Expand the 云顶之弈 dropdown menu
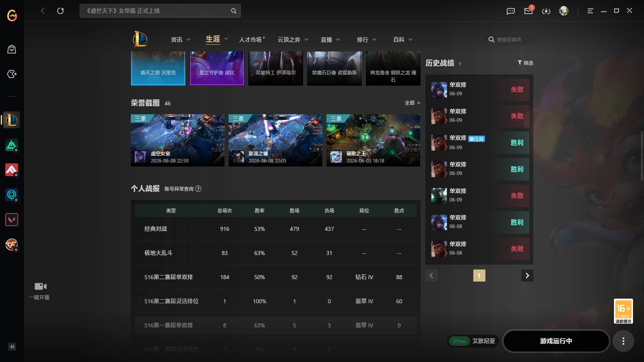The height and width of the screenshot is (362, 644). 306,40
